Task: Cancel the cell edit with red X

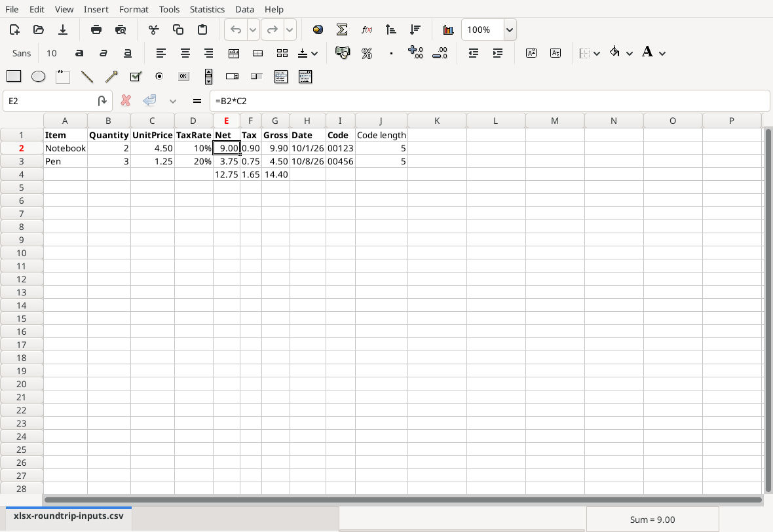Action: tap(126, 101)
